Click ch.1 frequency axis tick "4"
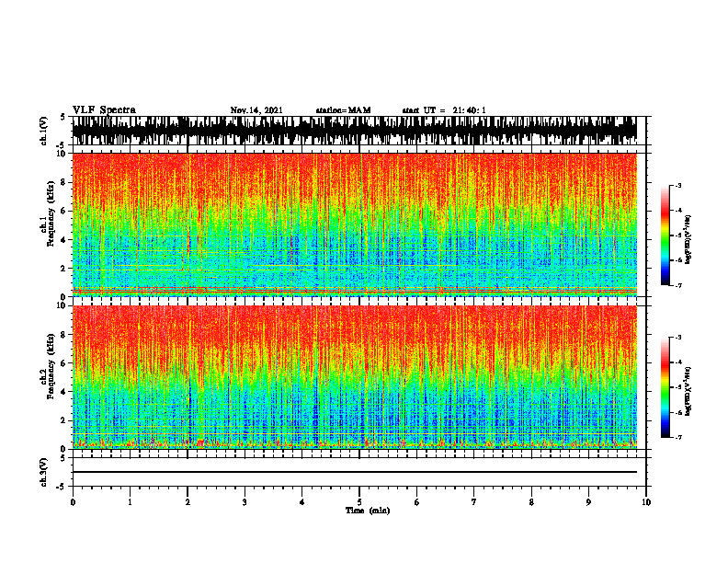 point(64,240)
